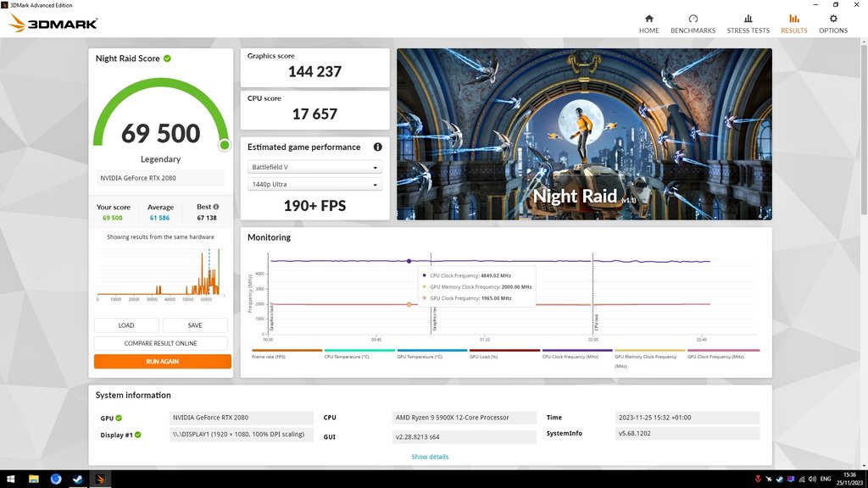Click the ENG language indicator
Screen dimensions: 868x488
[x=826, y=480]
